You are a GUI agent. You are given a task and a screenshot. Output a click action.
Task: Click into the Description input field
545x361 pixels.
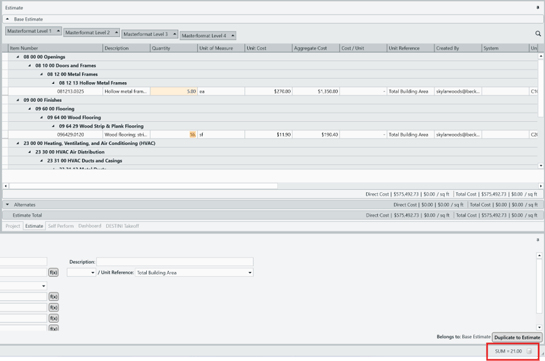(175, 262)
